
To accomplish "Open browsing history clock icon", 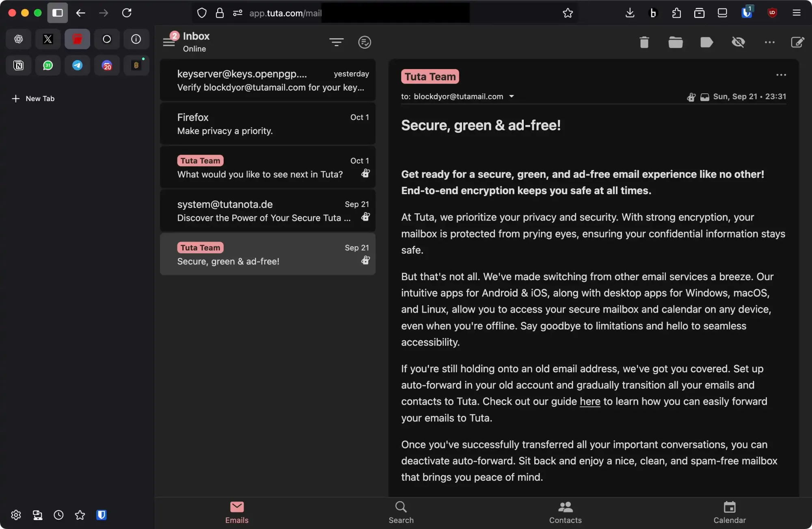I will pyautogui.click(x=58, y=515).
